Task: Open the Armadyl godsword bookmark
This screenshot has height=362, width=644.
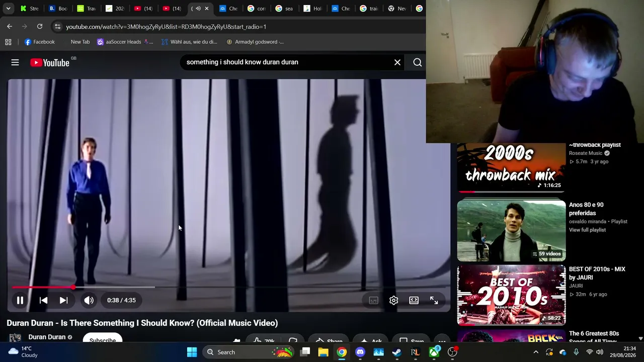Action: [255, 42]
